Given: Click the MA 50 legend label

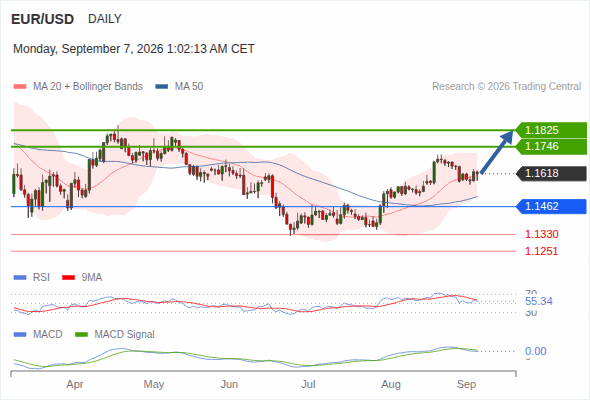Looking at the screenshot, I should pyautogui.click(x=189, y=87).
